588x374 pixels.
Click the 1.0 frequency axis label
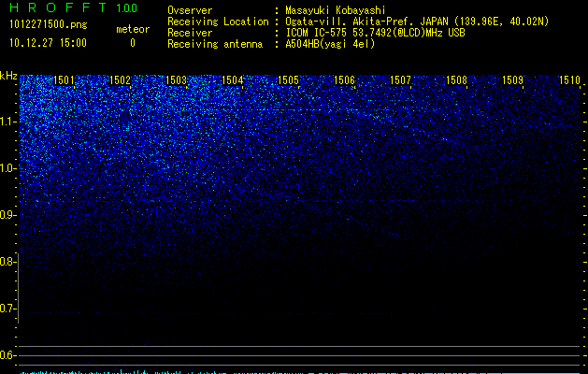(7, 168)
